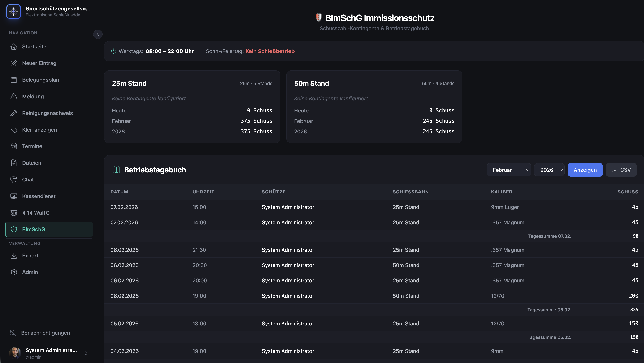This screenshot has height=363, width=644.
Task: Click the Reinigungsnachweis wrench icon
Action: [14, 113]
